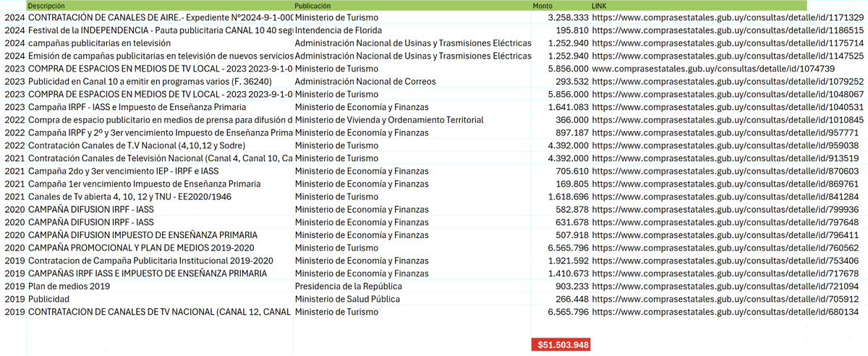Screen dimensions: 868x356
Task: Select 'Compra de espacio publicitario en medios' cell
Action: click(x=160, y=120)
